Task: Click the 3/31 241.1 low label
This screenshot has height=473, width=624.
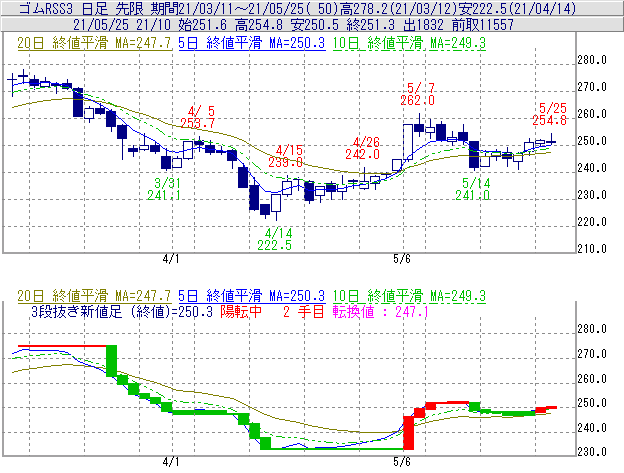Action: pos(164,189)
